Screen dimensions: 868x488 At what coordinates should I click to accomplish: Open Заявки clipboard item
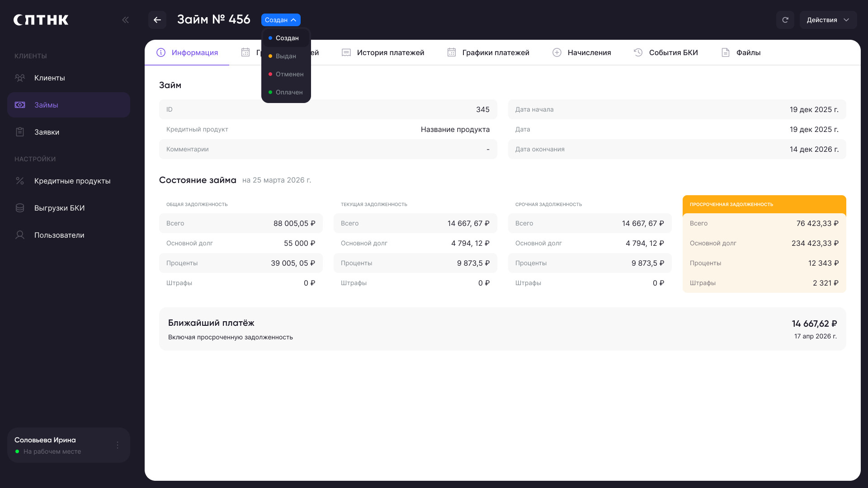(x=69, y=132)
